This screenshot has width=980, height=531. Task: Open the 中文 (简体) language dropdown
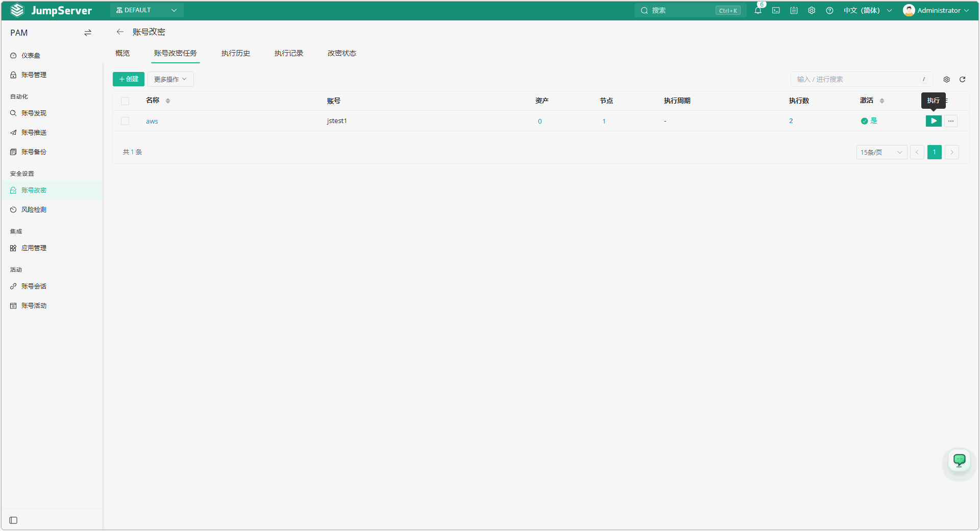tap(867, 10)
